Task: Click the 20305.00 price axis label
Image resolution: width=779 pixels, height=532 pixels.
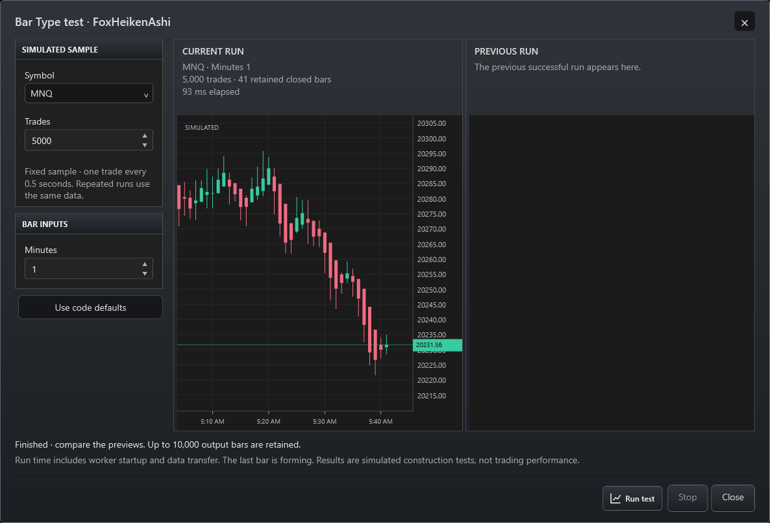Action: coord(432,123)
